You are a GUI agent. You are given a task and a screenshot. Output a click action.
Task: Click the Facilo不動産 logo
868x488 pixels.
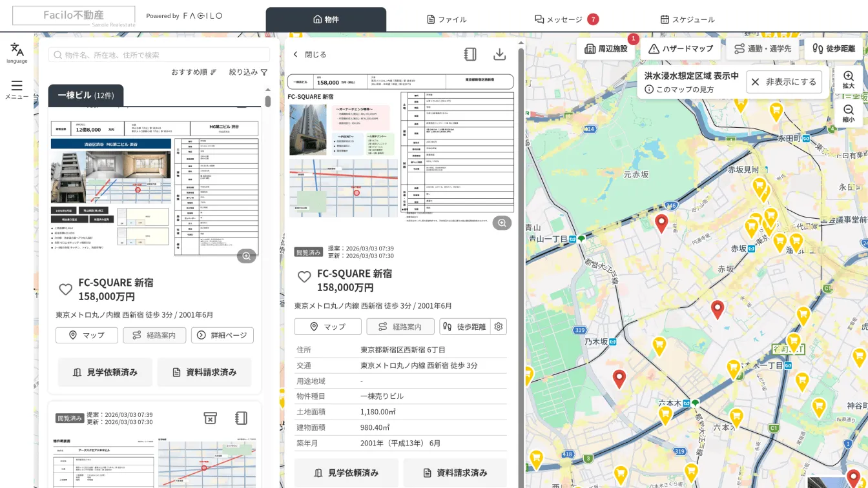(74, 15)
